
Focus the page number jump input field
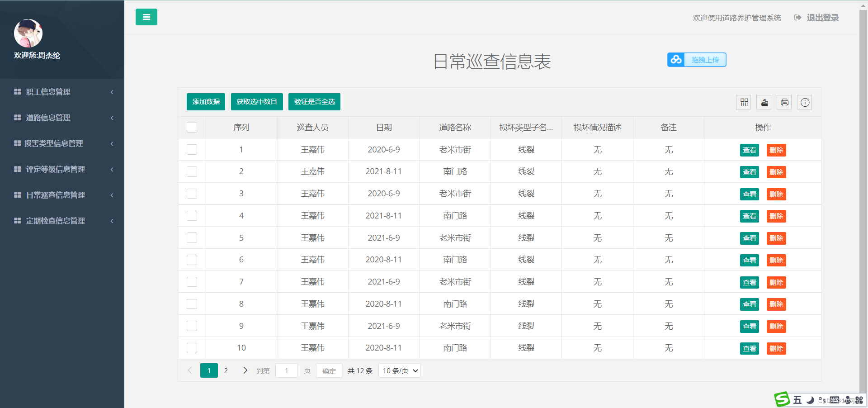[287, 370]
